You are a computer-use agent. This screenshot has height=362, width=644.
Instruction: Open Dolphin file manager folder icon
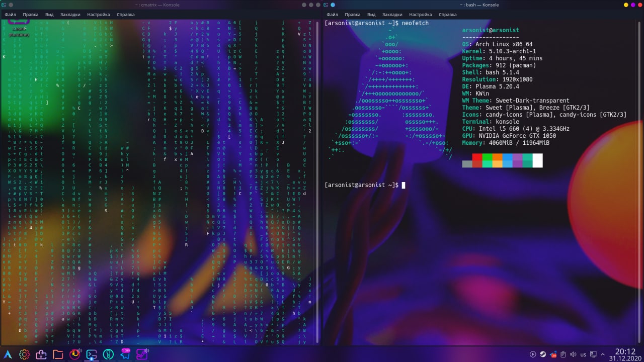[58, 355]
